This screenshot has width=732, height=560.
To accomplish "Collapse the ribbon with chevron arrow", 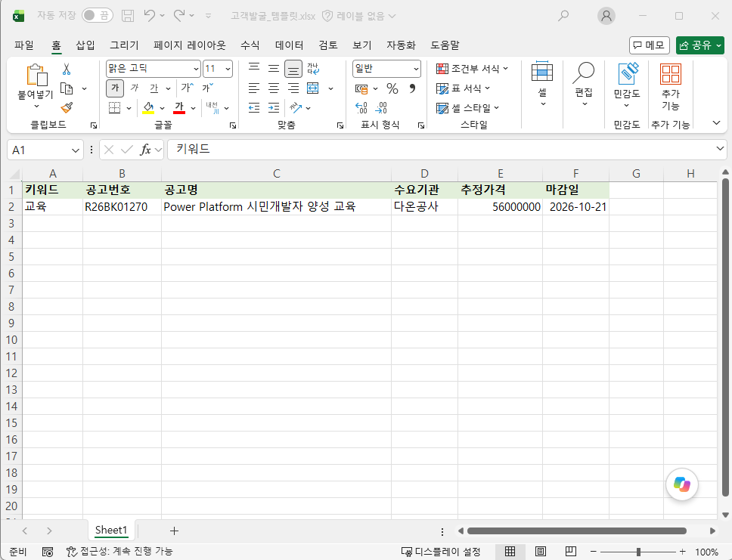I will pyautogui.click(x=716, y=122).
